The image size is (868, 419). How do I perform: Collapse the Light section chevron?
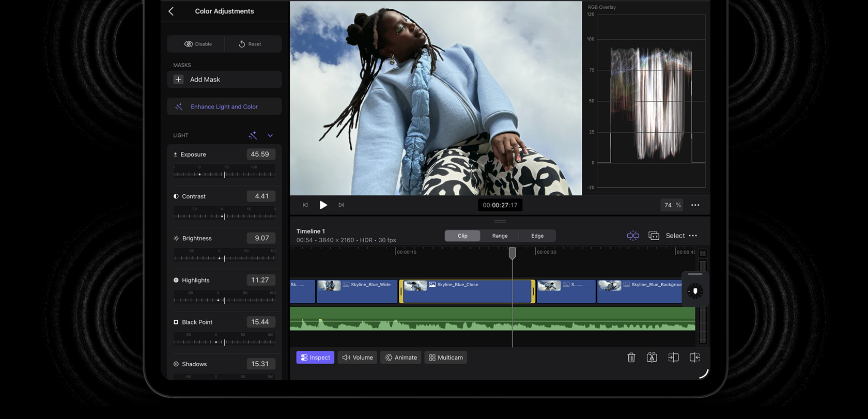click(x=270, y=135)
